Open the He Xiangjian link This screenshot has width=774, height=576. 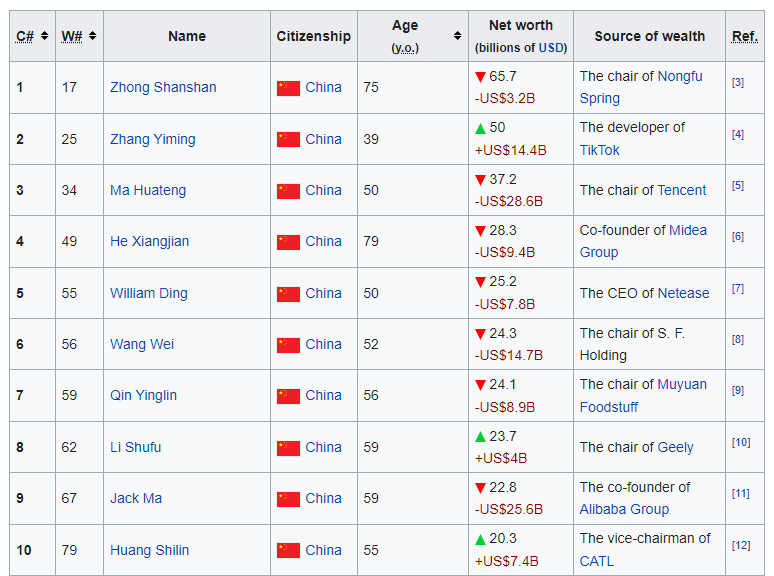pos(150,241)
